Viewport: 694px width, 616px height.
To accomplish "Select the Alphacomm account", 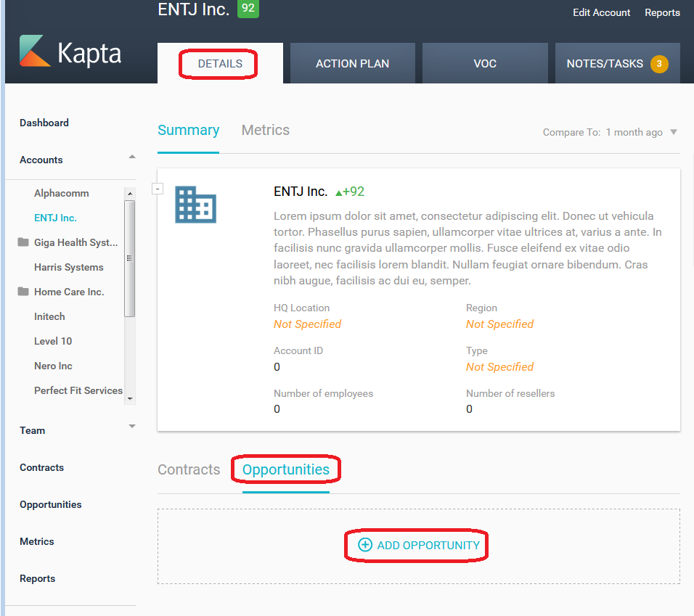I will (62, 193).
